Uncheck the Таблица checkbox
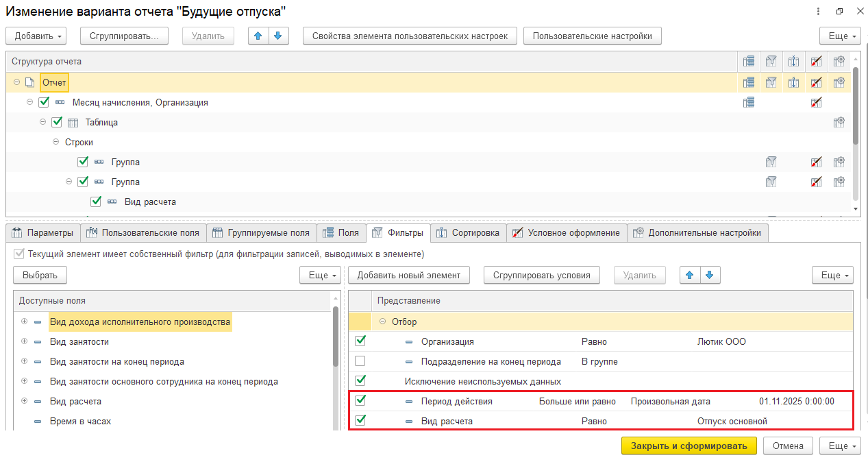 [x=57, y=122]
